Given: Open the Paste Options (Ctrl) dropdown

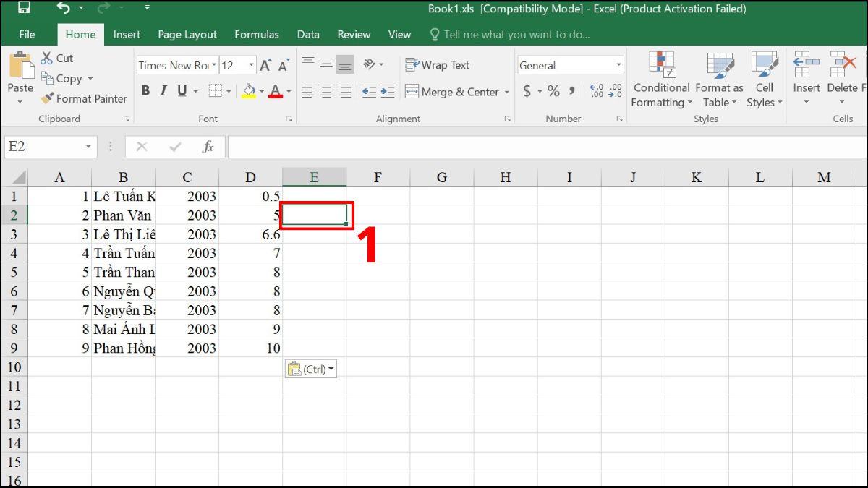Looking at the screenshot, I should (329, 368).
